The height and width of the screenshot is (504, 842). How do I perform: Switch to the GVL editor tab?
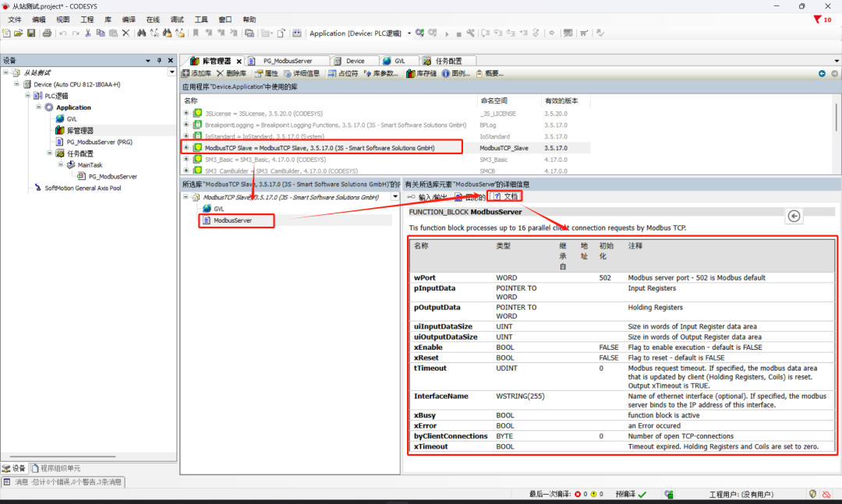click(399, 62)
